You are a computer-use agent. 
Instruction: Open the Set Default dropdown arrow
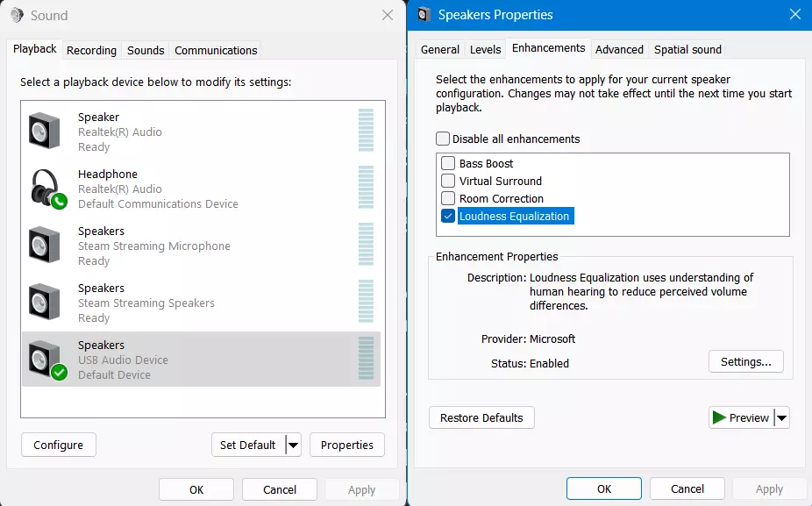293,445
